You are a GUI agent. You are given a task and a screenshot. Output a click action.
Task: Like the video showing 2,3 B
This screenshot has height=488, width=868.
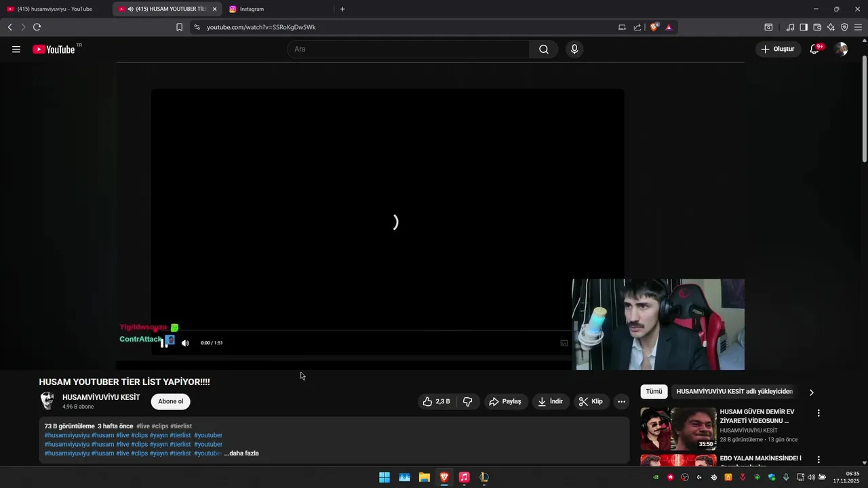pos(437,401)
